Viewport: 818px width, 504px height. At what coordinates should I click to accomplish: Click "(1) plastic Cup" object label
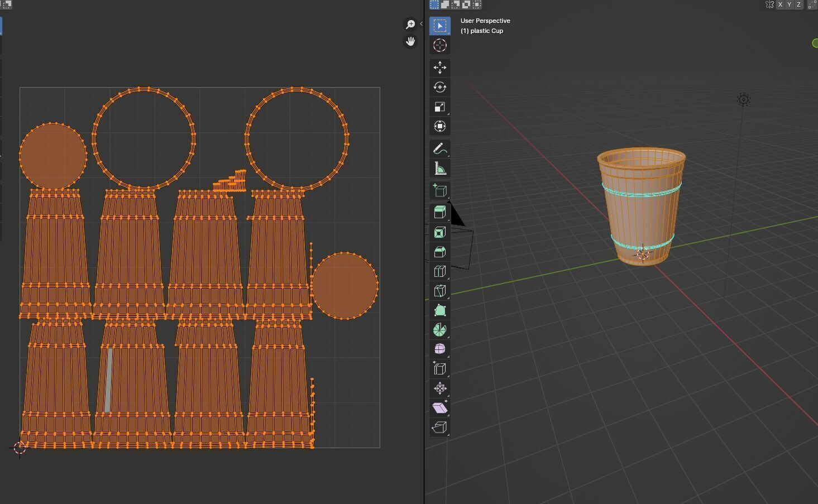point(482,31)
